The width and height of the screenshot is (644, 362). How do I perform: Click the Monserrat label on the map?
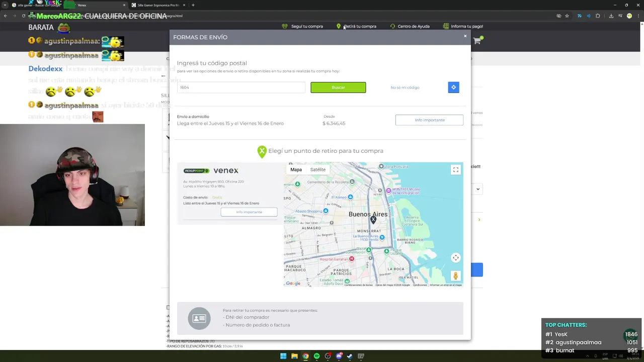coord(369,231)
